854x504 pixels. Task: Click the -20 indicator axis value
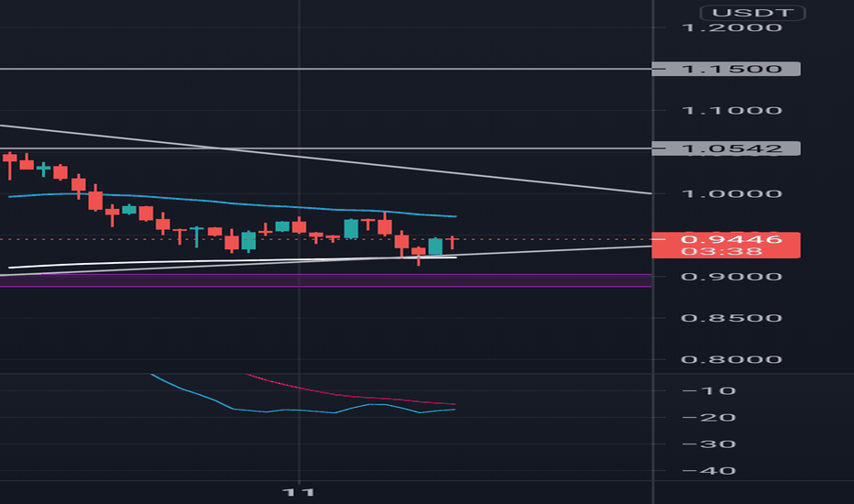click(708, 417)
